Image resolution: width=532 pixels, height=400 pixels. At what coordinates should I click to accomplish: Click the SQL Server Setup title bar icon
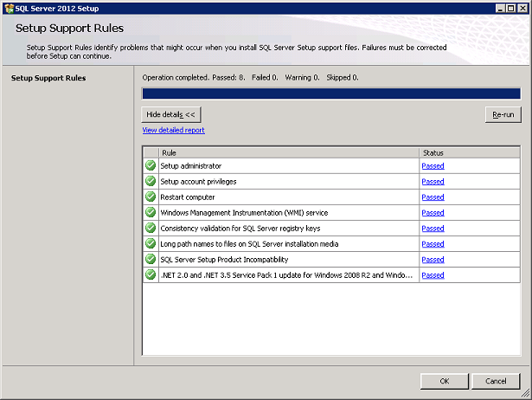(x=10, y=9)
